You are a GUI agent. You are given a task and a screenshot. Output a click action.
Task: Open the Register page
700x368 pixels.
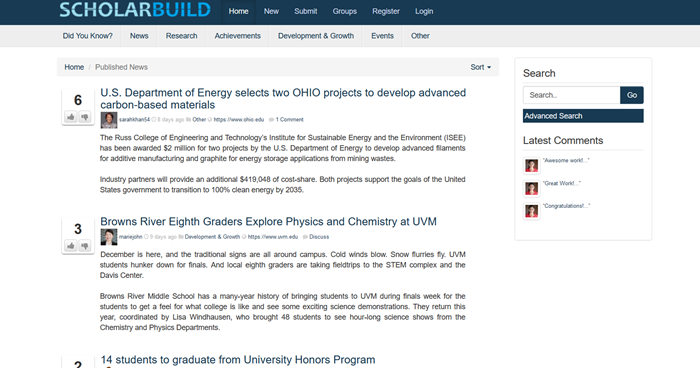point(386,12)
